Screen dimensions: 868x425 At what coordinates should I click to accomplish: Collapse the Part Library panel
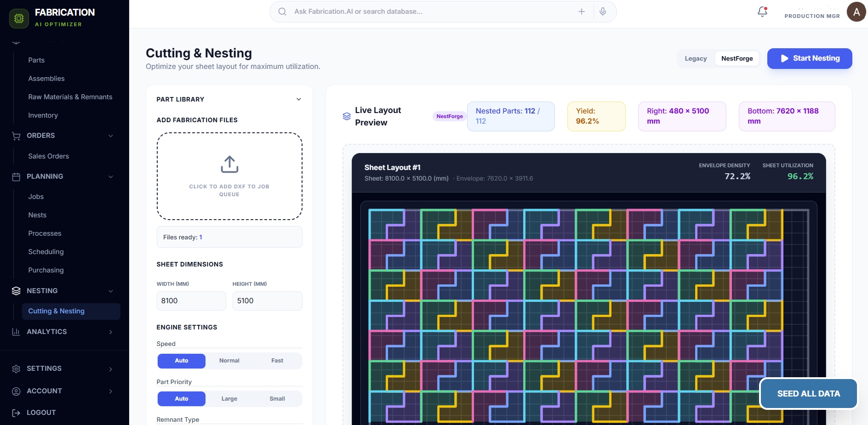(x=298, y=99)
